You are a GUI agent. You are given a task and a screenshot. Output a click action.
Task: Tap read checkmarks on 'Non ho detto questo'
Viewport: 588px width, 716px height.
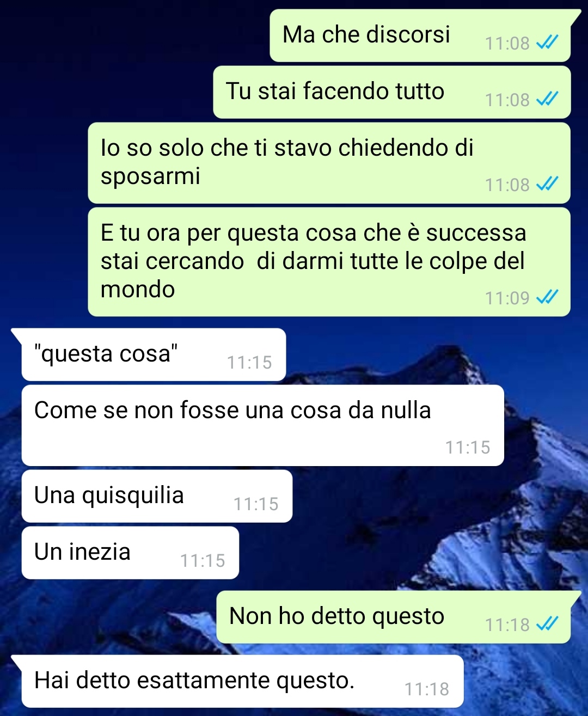click(x=547, y=624)
